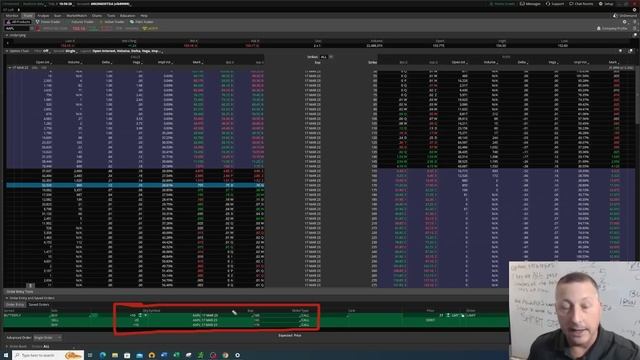Click the calls Impl Vol column header
This screenshot has height=360, width=640.
click(x=165, y=62)
